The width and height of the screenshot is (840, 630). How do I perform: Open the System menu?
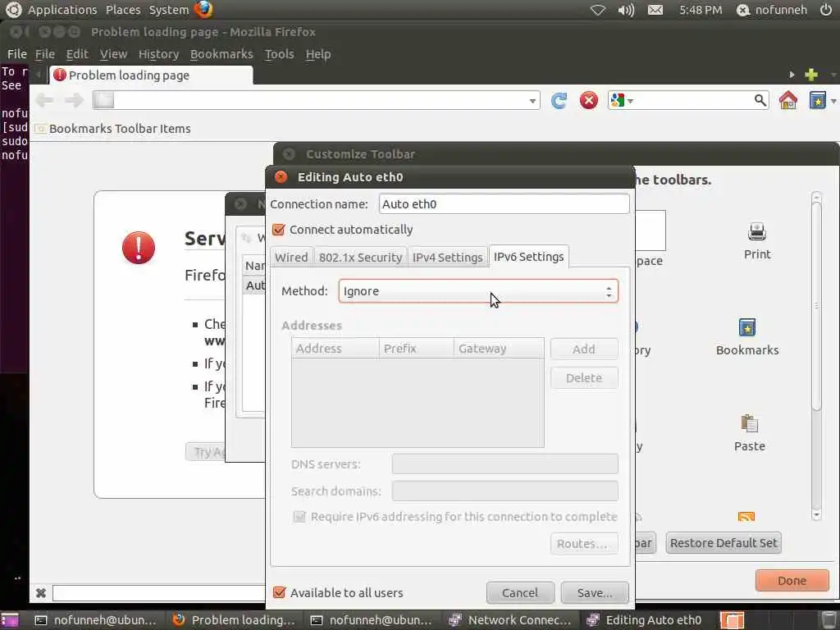coord(169,10)
